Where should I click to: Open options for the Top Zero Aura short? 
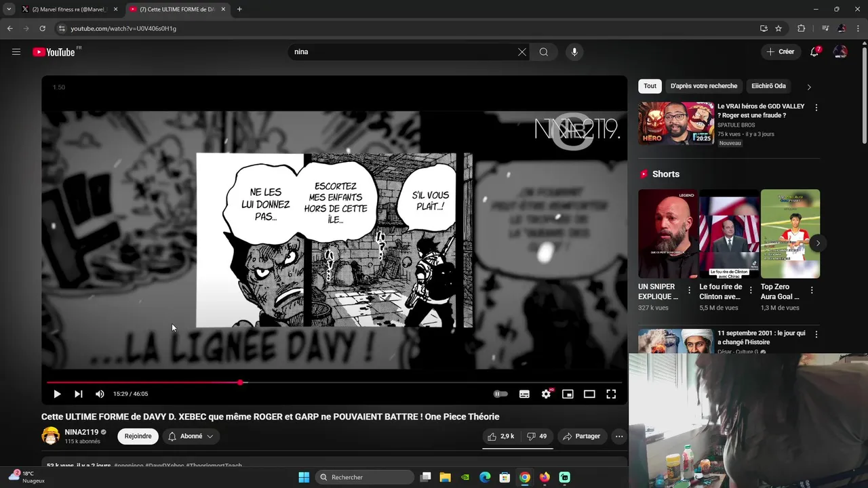(812, 290)
